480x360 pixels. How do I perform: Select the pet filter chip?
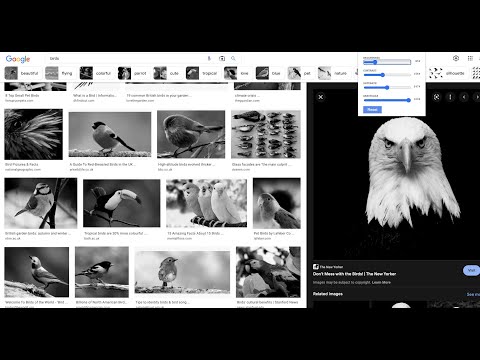tap(300, 73)
